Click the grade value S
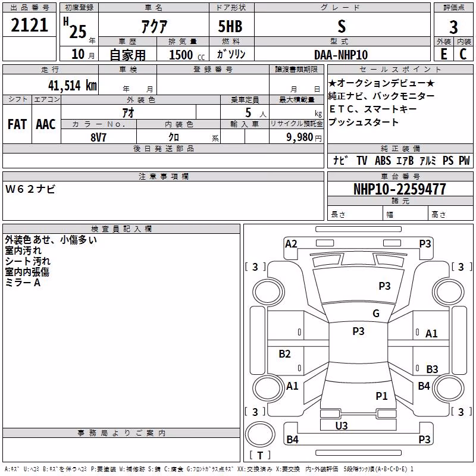The height and width of the screenshot is (476, 476). point(342,26)
